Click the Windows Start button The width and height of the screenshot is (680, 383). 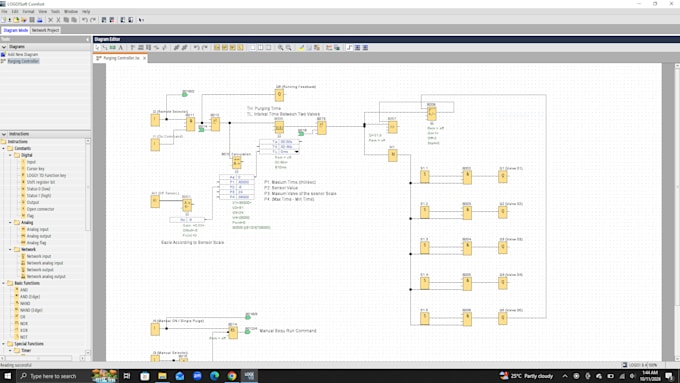[7, 376]
